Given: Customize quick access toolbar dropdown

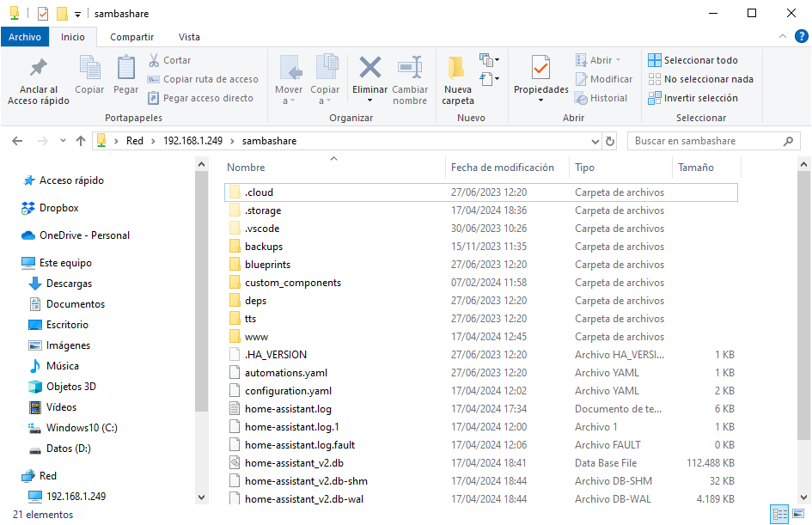Looking at the screenshot, I should click(77, 15).
